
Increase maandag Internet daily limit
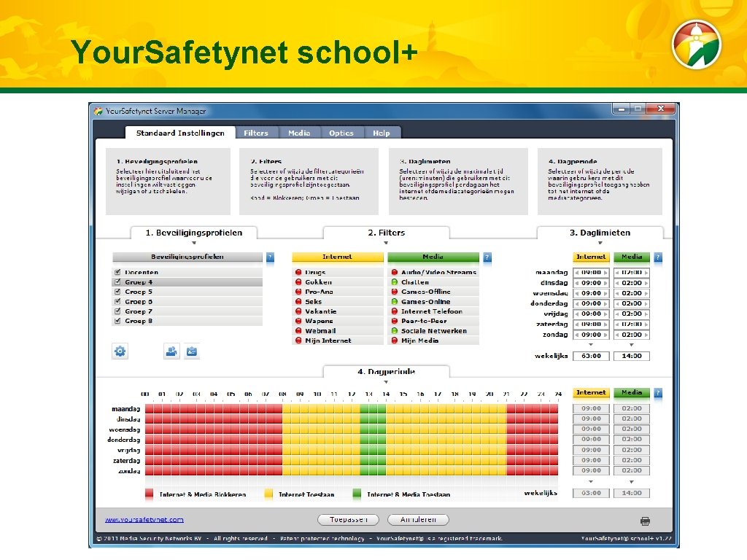pyautogui.click(x=605, y=273)
